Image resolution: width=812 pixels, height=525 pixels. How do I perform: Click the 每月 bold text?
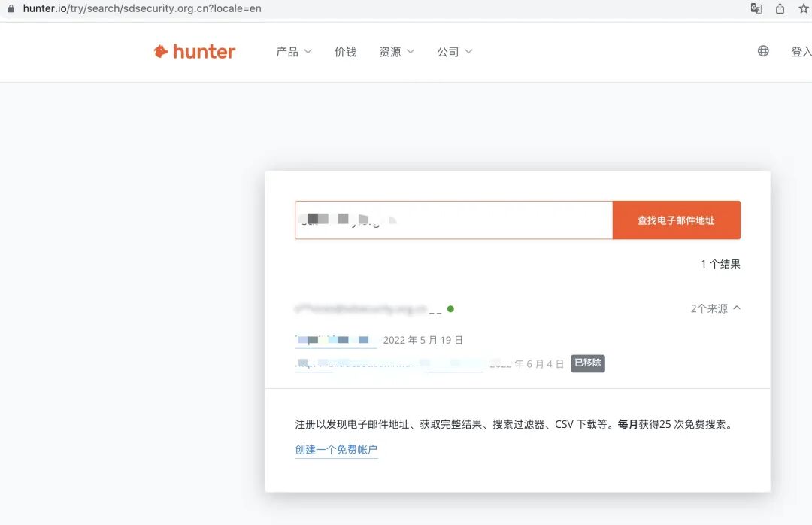pos(628,424)
